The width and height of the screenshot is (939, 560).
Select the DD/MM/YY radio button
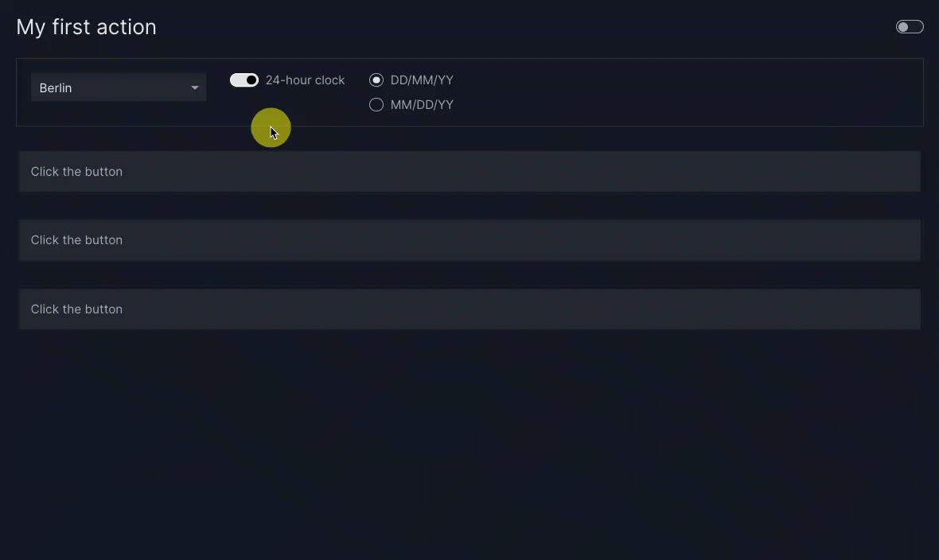[x=376, y=80]
